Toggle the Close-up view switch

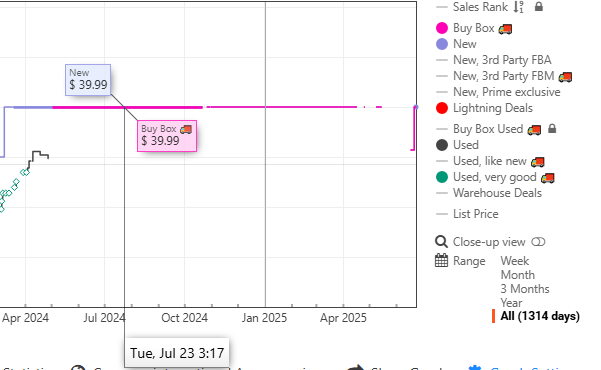538,242
